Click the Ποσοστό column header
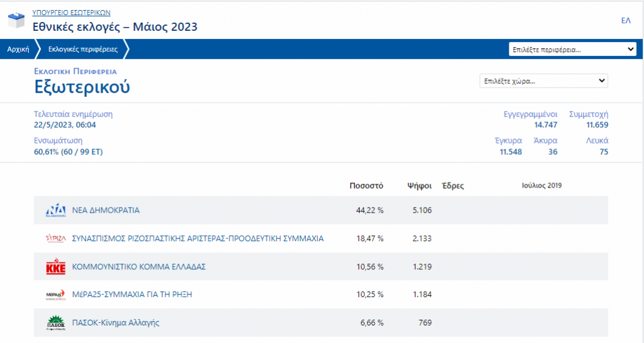 [366, 186]
